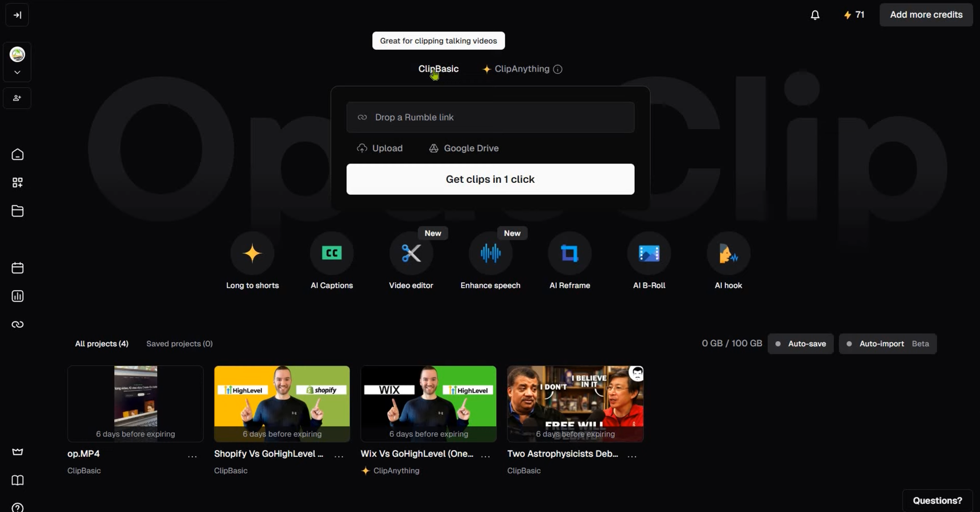Click the 0 GB / 100 GB storage text
Screen dimensions: 980x512
click(x=732, y=343)
